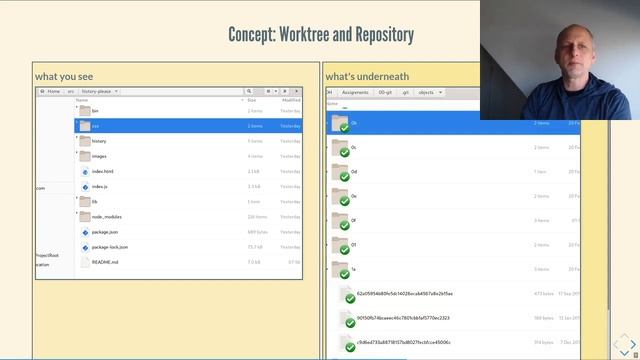The image size is (640, 360).
Task: Sort by the Size column header
Action: (x=252, y=100)
